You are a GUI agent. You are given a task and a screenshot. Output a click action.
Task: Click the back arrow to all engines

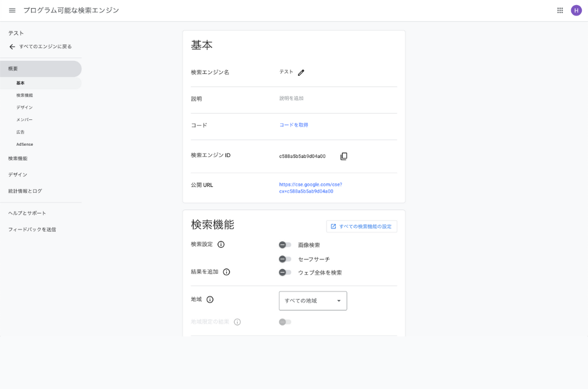pos(13,47)
